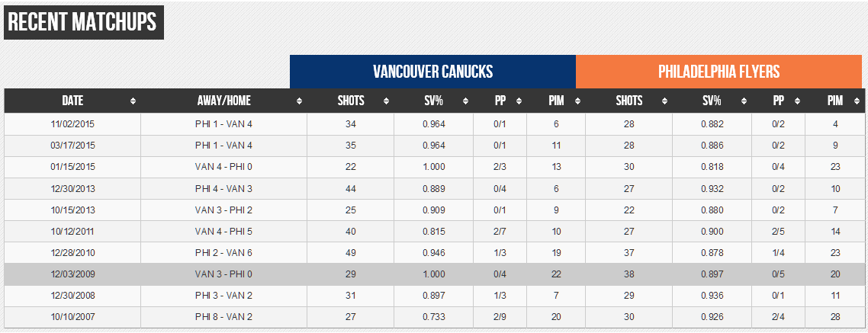The height and width of the screenshot is (333, 868).
Task: Click sort arrows next to Canucks PP
Action: [519, 101]
